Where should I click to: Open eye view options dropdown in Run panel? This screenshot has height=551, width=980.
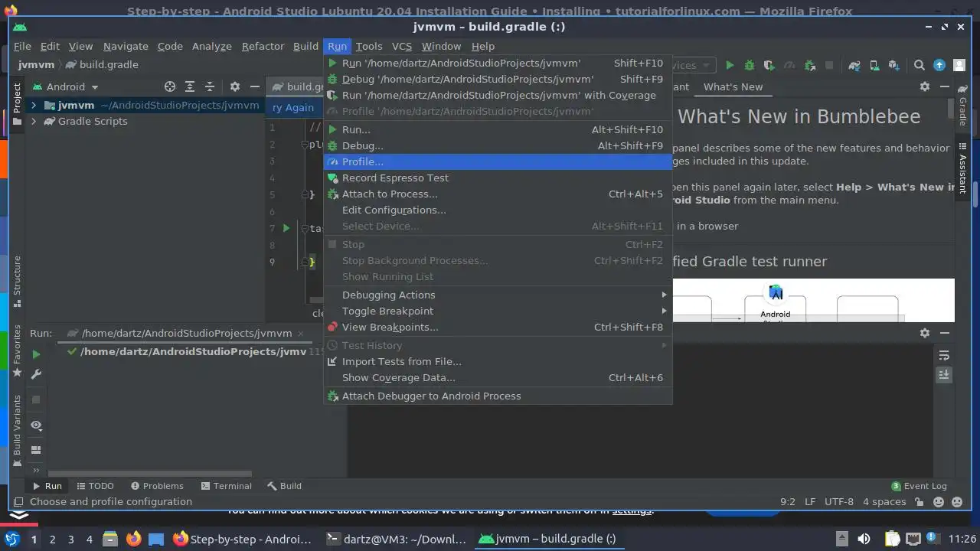click(x=36, y=425)
